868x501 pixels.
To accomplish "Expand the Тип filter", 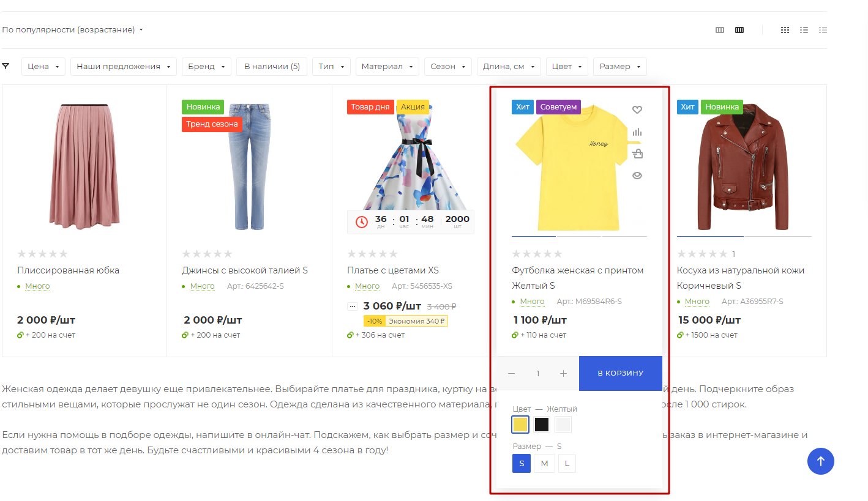I will pos(331,67).
